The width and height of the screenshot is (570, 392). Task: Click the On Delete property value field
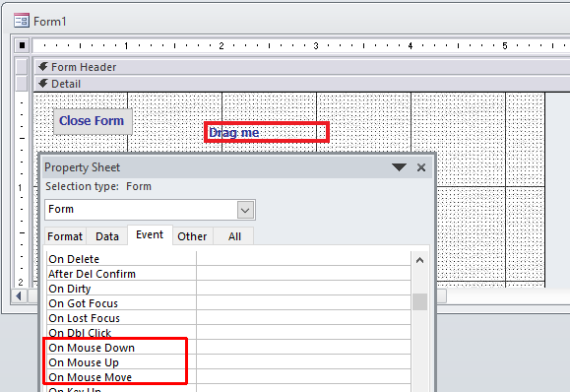303,259
